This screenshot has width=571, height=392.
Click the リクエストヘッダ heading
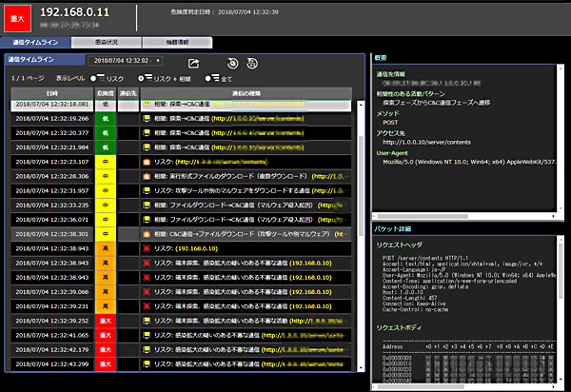point(399,245)
